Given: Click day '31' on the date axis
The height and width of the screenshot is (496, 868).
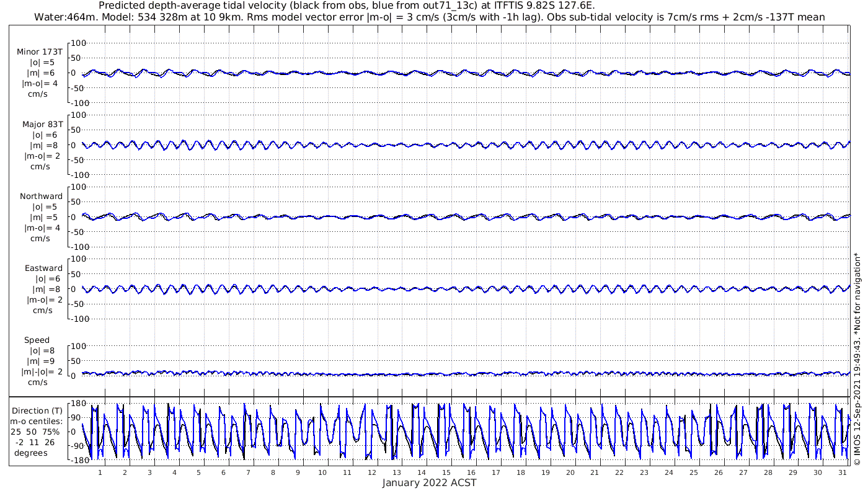Looking at the screenshot, I should [842, 472].
